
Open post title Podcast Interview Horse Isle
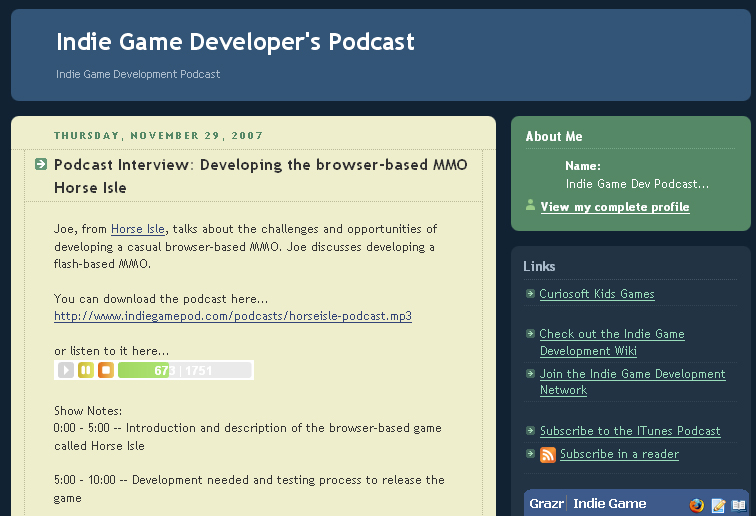coord(260,176)
